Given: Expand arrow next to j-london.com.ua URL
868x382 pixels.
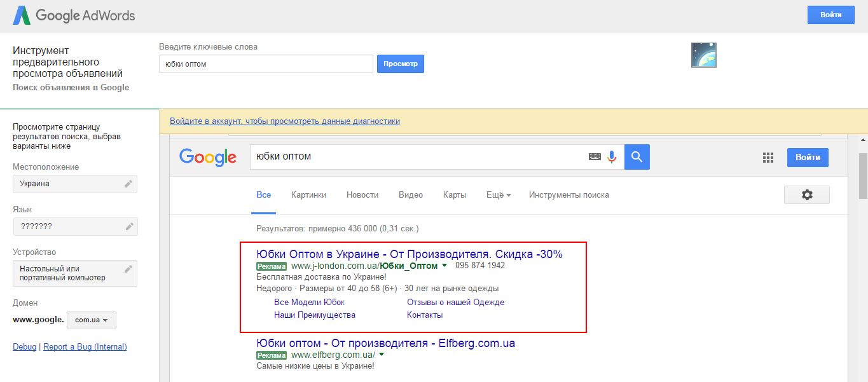Looking at the screenshot, I should coord(444,266).
